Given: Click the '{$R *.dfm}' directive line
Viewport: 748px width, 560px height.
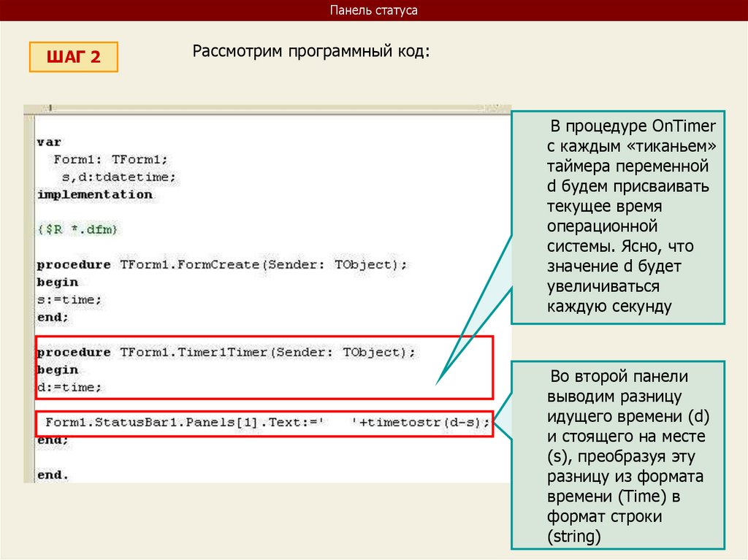Looking at the screenshot, I should click(x=77, y=229).
